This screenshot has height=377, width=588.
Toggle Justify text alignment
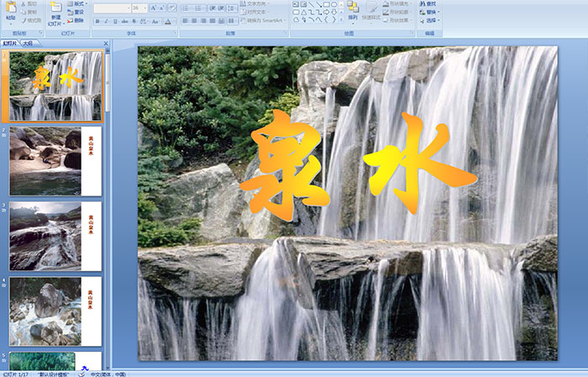[213, 21]
